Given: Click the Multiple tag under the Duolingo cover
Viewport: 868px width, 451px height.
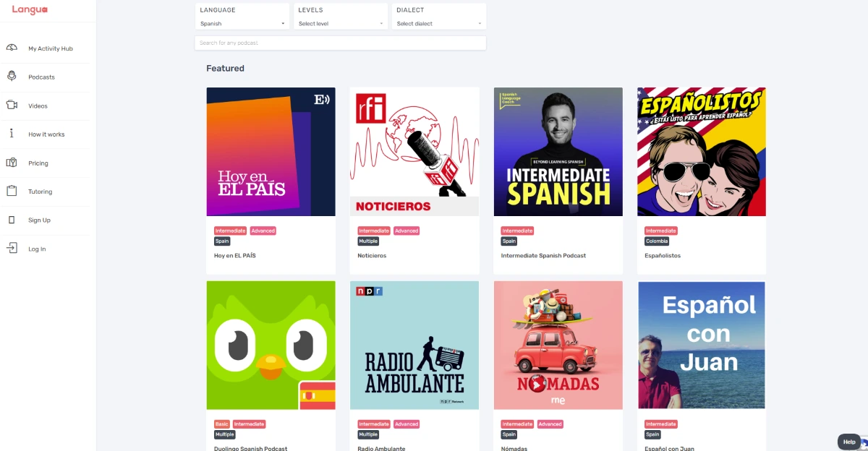Looking at the screenshot, I should tap(225, 434).
